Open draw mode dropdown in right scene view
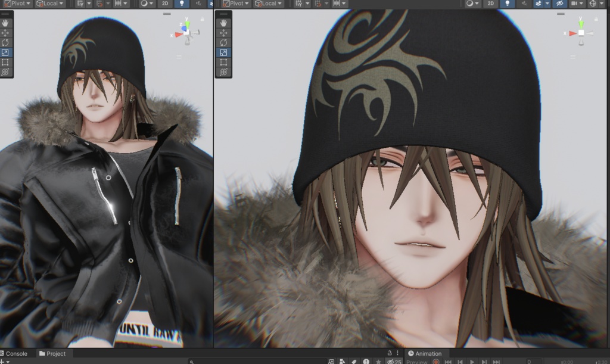Image resolution: width=610 pixels, height=364 pixels. coord(472,4)
